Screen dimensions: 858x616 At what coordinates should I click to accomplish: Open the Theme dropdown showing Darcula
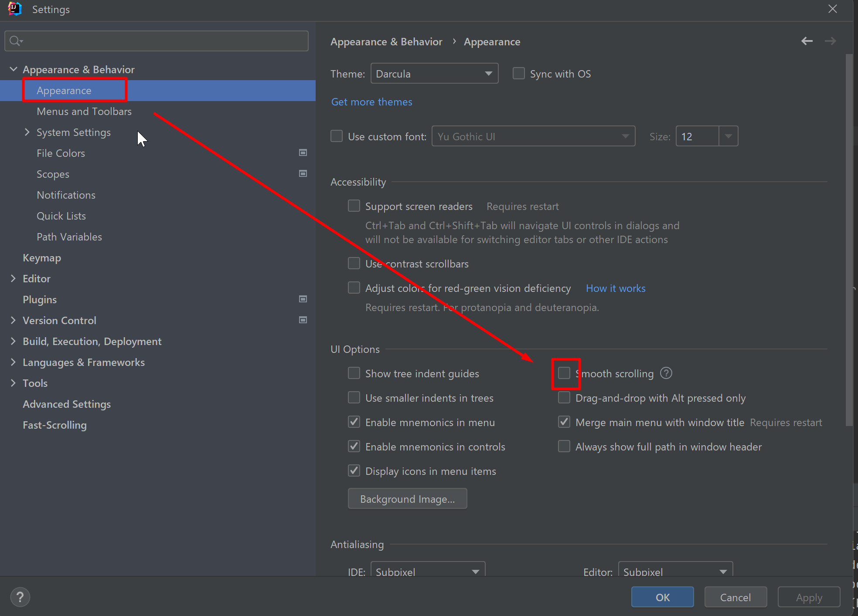pos(434,73)
